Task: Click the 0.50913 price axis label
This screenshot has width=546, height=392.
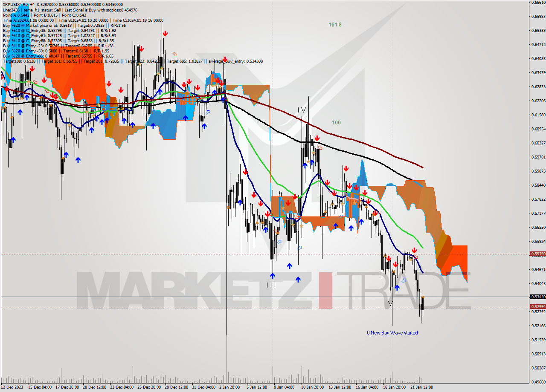Action: tap(538, 354)
